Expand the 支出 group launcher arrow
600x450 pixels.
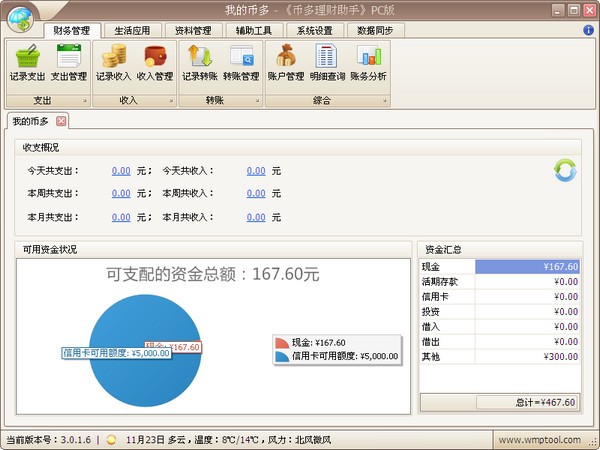(85, 101)
